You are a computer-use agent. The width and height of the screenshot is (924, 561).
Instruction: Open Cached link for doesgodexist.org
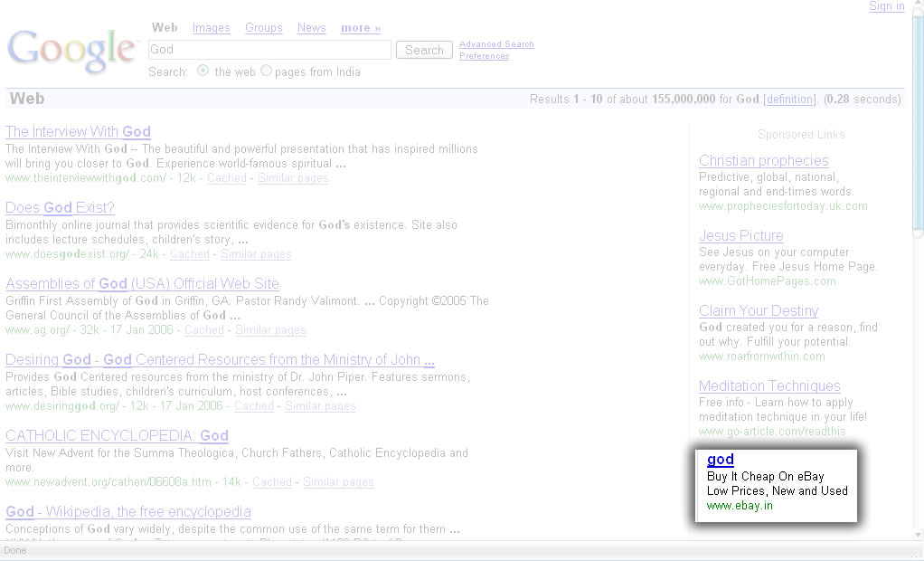point(190,254)
